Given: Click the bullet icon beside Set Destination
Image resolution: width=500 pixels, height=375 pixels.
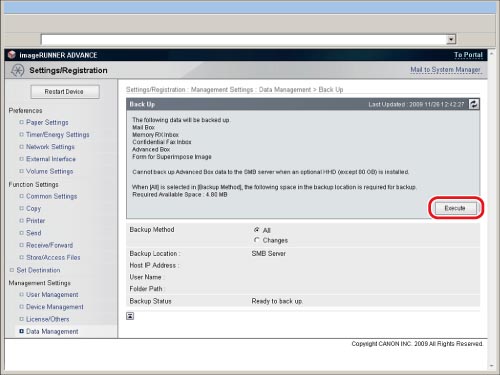Looking at the screenshot, I should 12,270.
